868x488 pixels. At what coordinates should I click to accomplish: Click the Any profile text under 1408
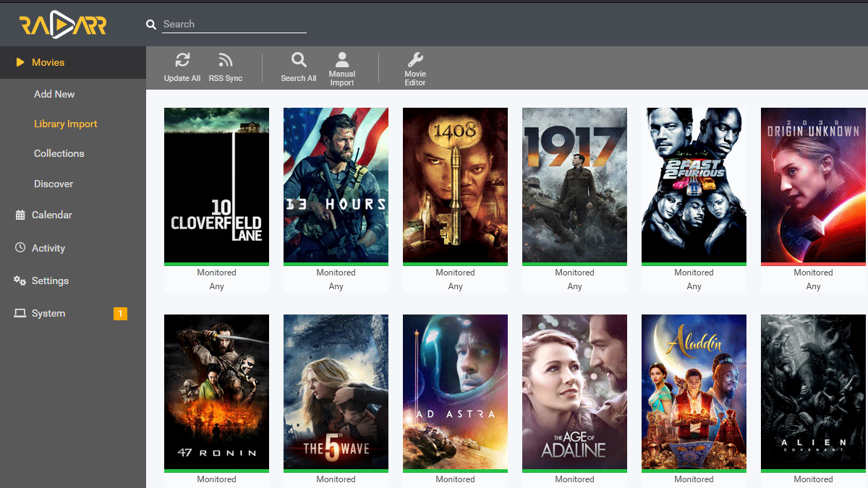455,286
